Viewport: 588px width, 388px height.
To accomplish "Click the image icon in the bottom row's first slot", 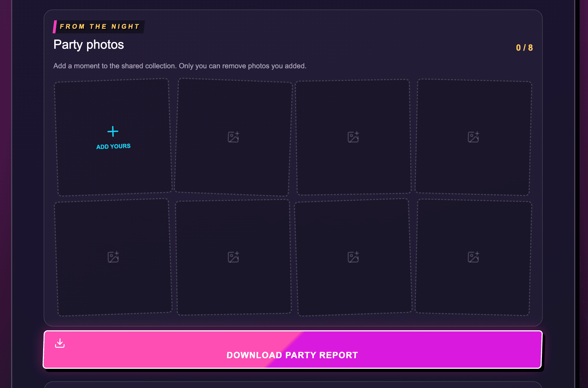I will click(113, 257).
